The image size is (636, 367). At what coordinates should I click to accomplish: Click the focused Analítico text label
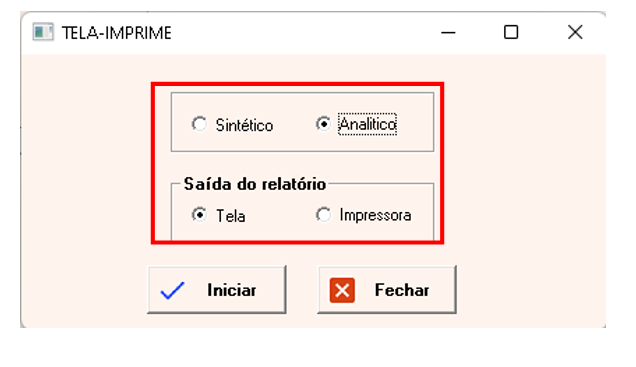pos(367,124)
